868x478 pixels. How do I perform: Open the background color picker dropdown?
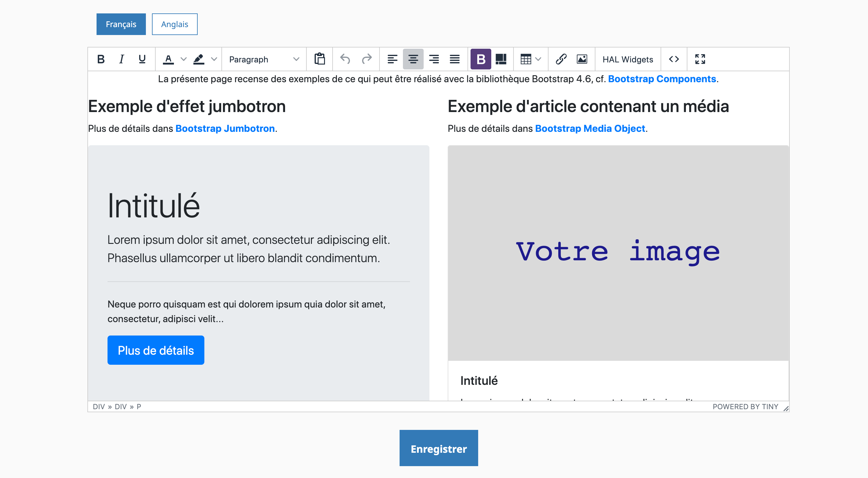(213, 59)
